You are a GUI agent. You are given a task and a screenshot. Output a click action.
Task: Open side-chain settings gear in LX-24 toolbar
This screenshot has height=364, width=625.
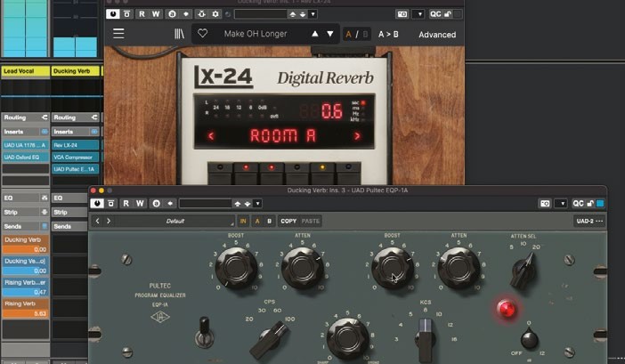coord(215,14)
